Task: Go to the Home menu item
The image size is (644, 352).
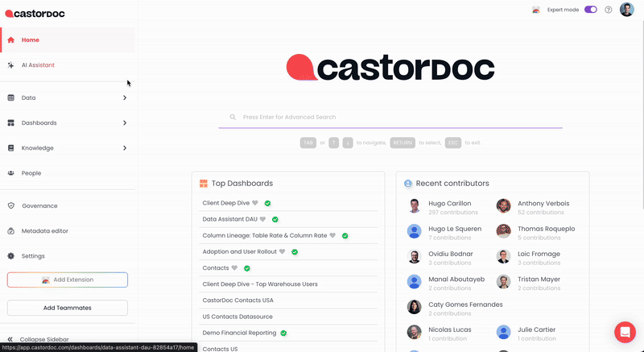Action: pos(68,39)
